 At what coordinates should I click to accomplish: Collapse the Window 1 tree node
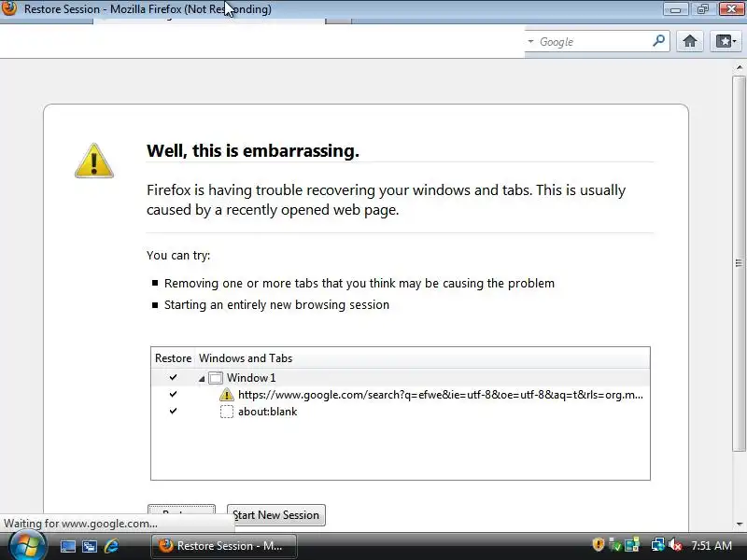click(202, 379)
